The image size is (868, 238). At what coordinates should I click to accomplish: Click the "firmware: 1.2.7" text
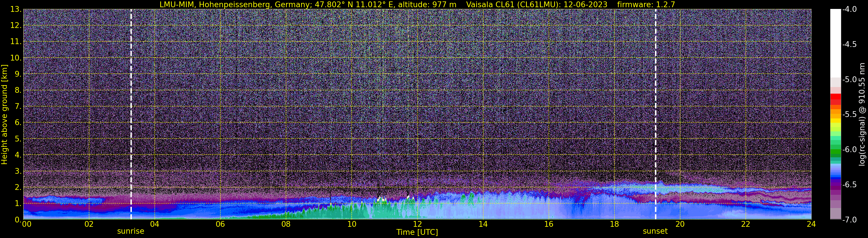click(x=646, y=4)
